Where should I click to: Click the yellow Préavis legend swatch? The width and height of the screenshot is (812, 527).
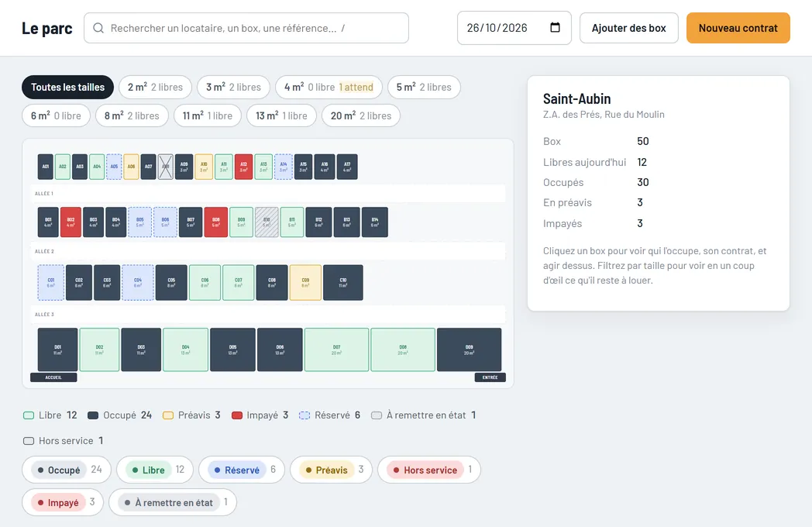(168, 415)
